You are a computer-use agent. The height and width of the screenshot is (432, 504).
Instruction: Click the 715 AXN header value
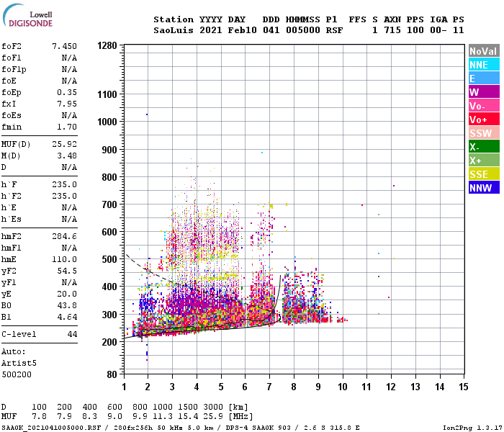[x=392, y=30]
